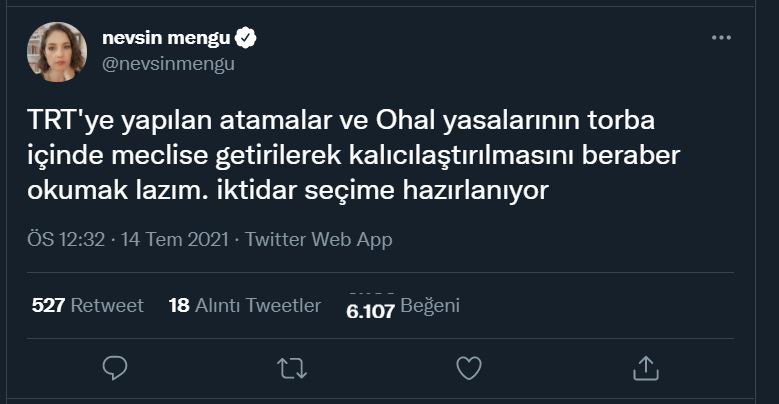Viewport: 779px width, 404px height.
Task: Show the 18 Alıntı Tweetler list
Action: [x=245, y=305]
